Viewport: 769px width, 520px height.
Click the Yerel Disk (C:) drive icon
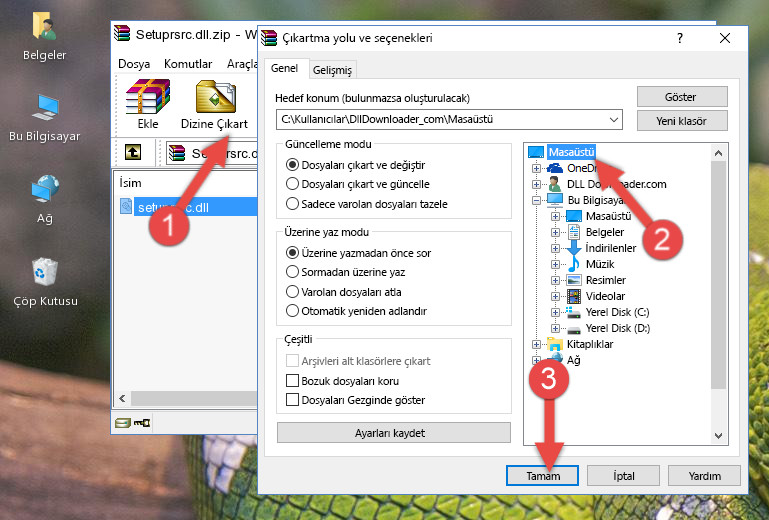[x=573, y=312]
